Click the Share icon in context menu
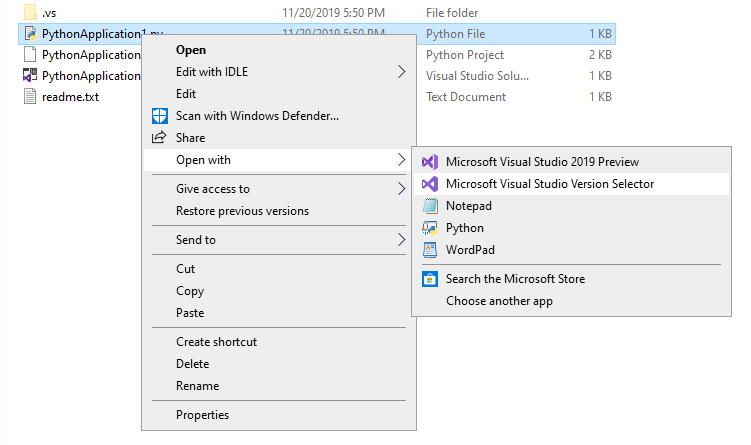751x445 pixels. click(x=158, y=138)
